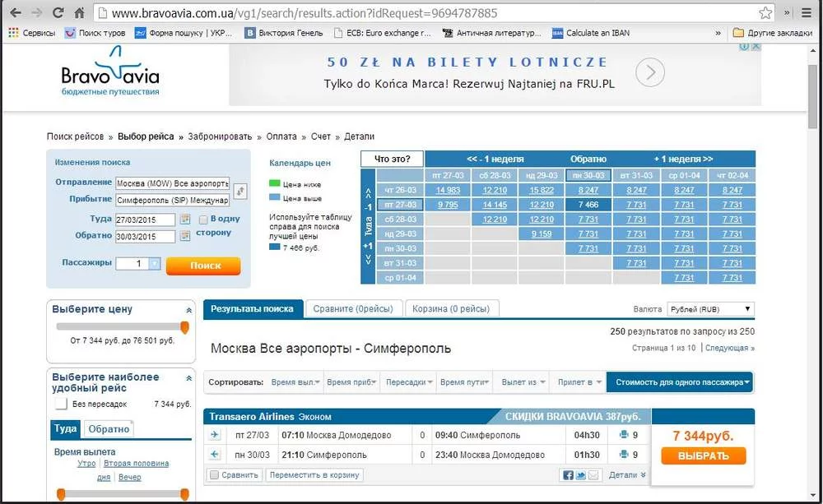Expand flight Детали
The height and width of the screenshot is (504, 823).
pyautogui.click(x=627, y=475)
